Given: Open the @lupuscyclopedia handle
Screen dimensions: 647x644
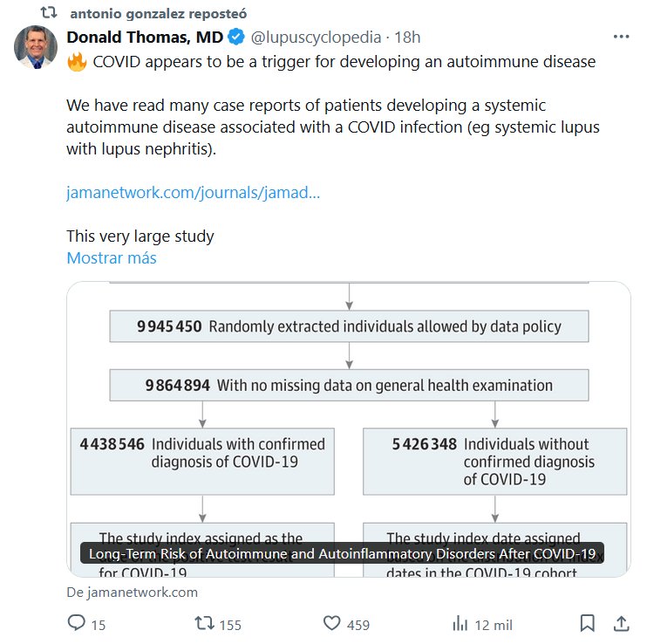Looking at the screenshot, I should coord(316,38).
